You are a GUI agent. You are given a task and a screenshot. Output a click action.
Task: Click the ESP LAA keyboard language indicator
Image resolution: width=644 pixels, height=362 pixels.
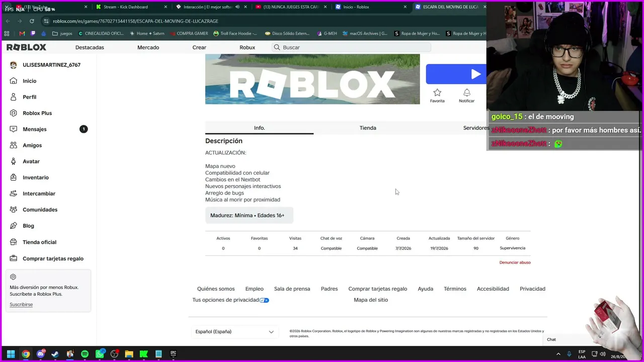(582, 354)
